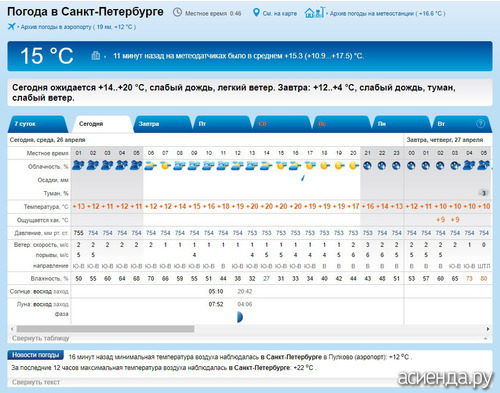Open Архив погоды на метеостанции link

pyautogui.click(x=387, y=13)
